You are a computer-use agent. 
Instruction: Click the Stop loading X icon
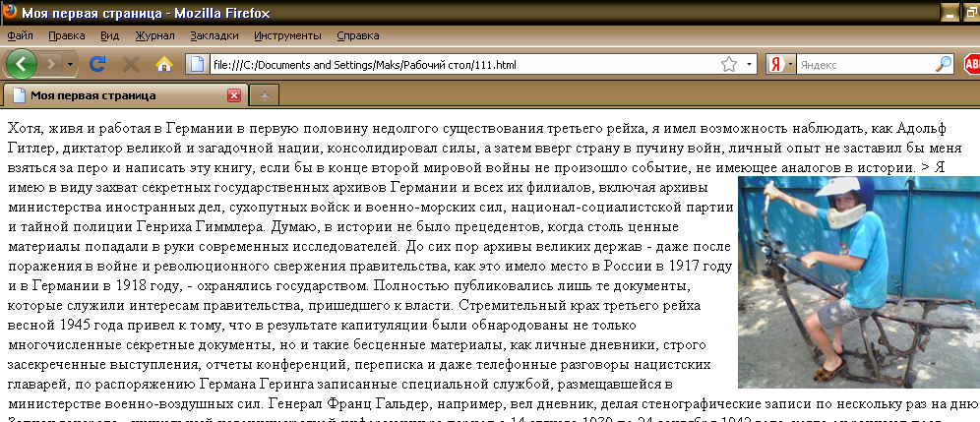131,64
